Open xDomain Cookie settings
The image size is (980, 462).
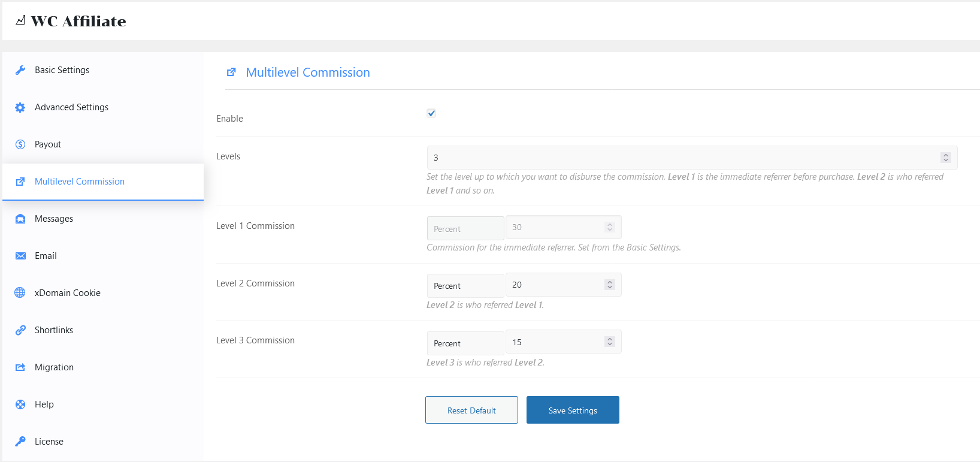coord(103,293)
